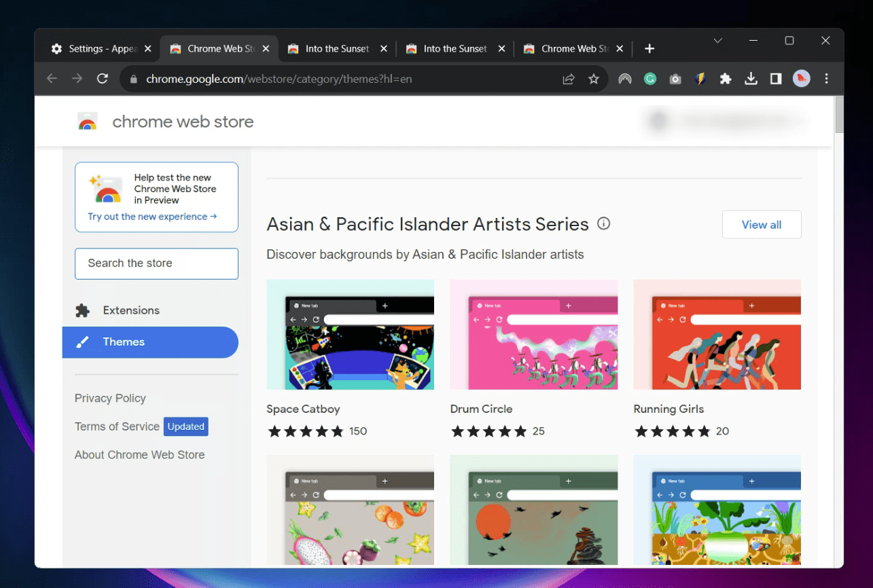Image resolution: width=873 pixels, height=588 pixels.
Task: Open the Grammarly extension icon
Action: (650, 79)
